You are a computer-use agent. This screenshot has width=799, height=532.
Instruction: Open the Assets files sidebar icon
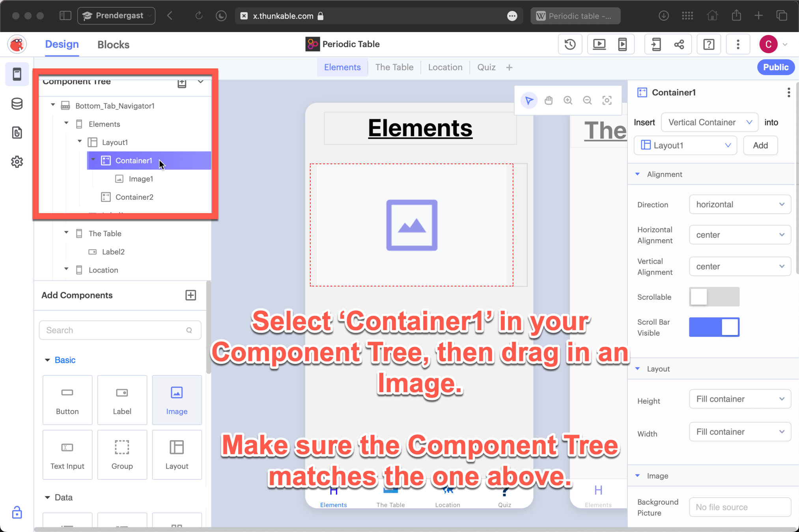17,133
